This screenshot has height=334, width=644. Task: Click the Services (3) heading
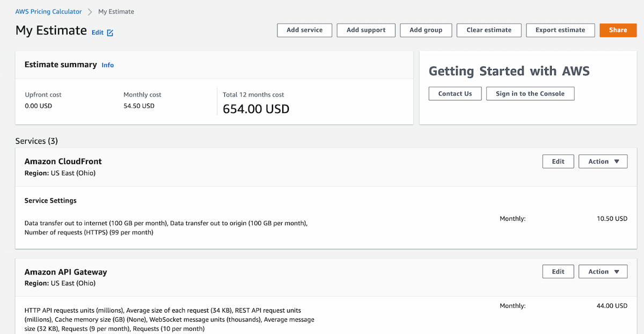tap(36, 141)
